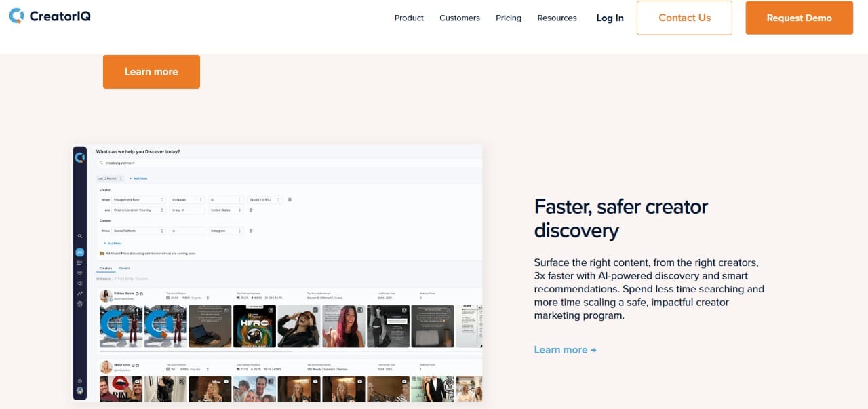This screenshot has height=409, width=868.
Task: Click the 'creatoriq connect' search field
Action: pyautogui.click(x=290, y=163)
